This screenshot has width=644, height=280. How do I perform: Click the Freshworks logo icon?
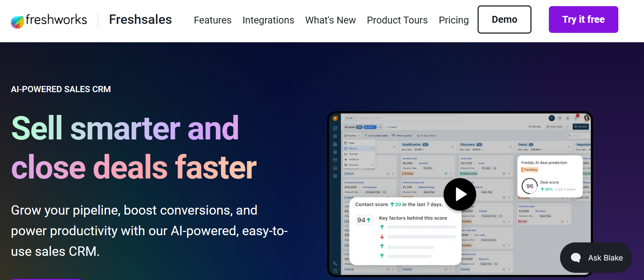(x=17, y=22)
